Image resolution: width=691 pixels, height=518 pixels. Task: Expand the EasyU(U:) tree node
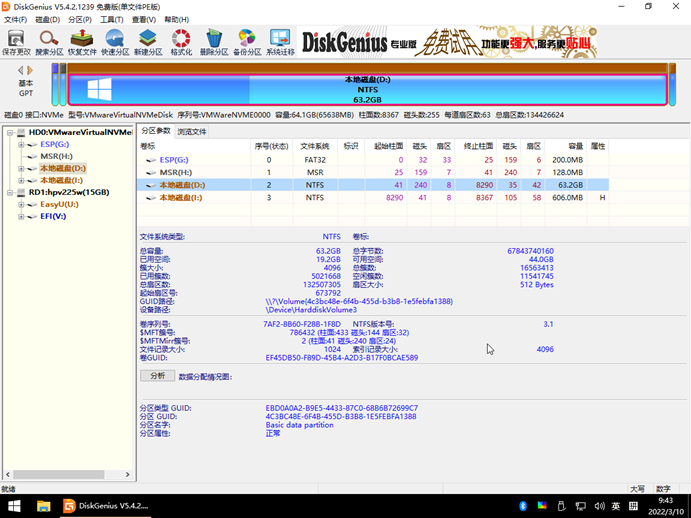[x=21, y=204]
